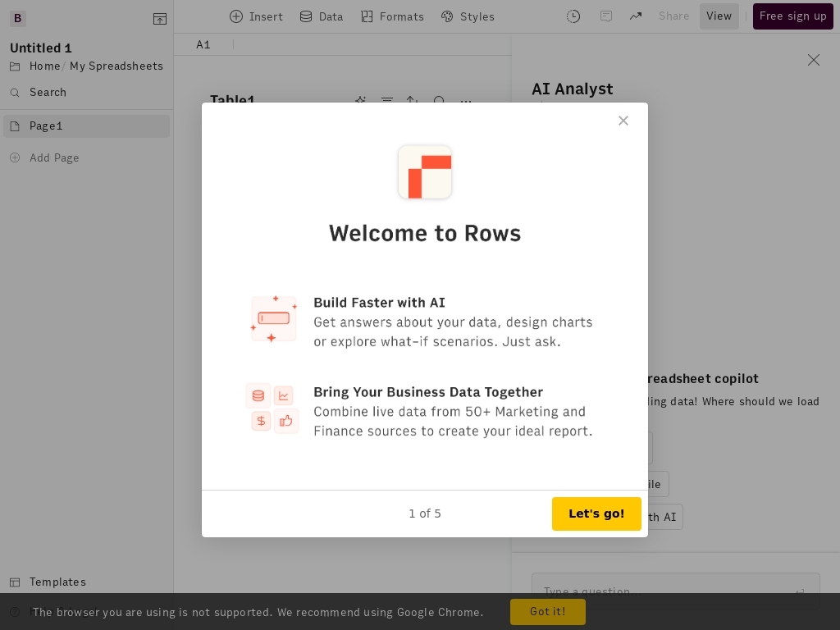Open the Insert menu
The width and height of the screenshot is (840, 630).
click(256, 16)
